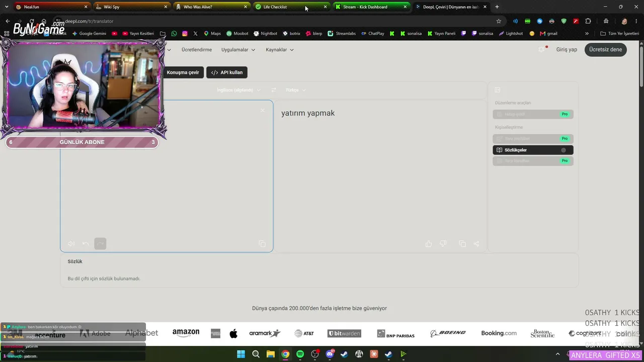The image size is (644, 362).
Task: Toggle the Sözlükçeler glossary switch
Action: point(563,150)
